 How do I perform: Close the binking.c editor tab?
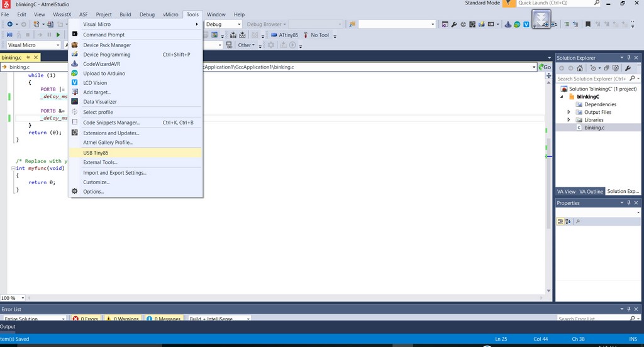coord(36,57)
